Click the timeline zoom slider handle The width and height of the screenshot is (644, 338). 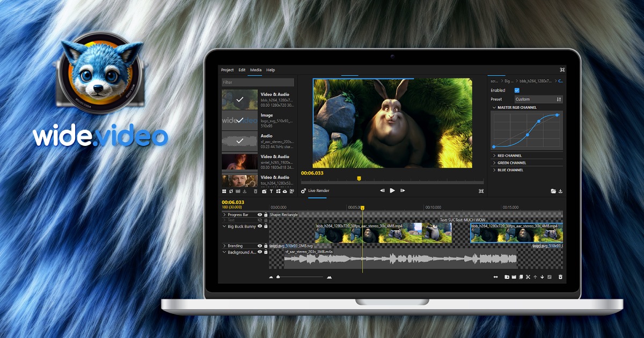pyautogui.click(x=278, y=277)
